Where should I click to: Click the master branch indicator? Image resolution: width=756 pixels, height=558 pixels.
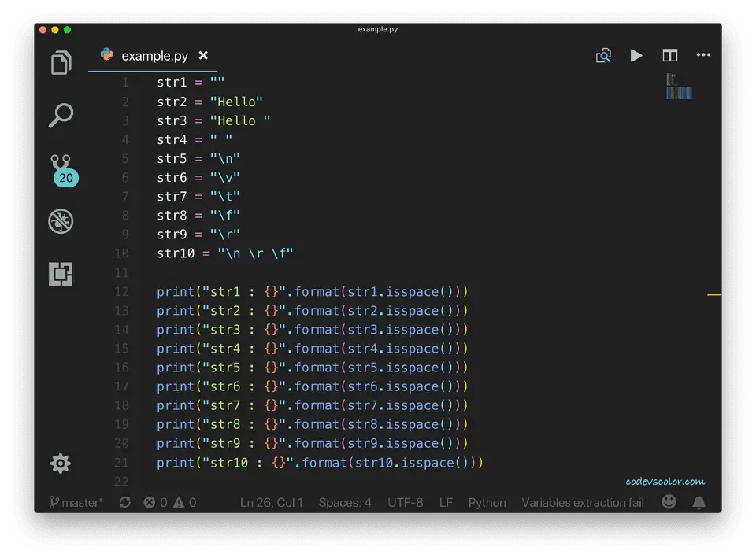(76, 502)
